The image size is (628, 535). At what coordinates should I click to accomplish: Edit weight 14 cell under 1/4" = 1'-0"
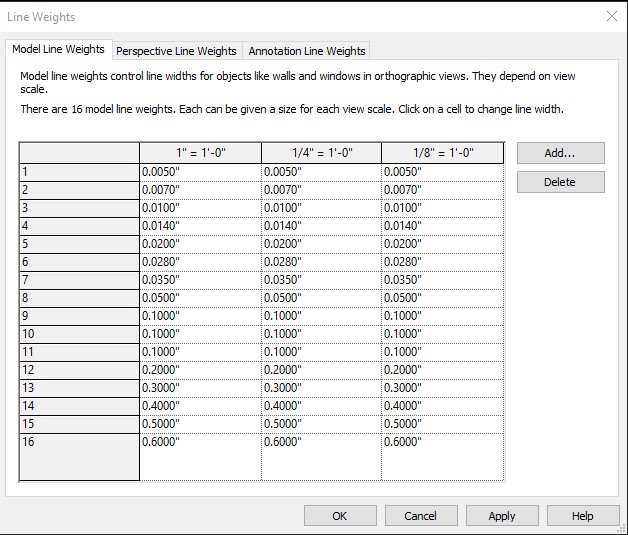pos(322,406)
